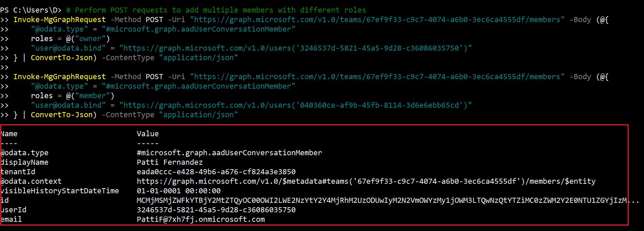Click the first Invoke-MgGraphRequest cmdlet name
Viewport: 644px width, 231px height.
point(59,20)
